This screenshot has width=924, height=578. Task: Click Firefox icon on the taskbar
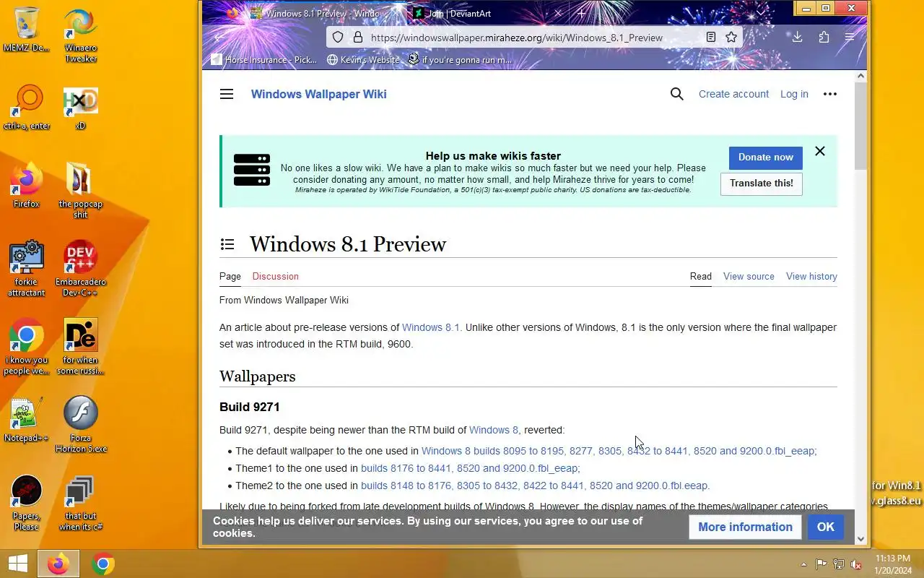[x=58, y=564]
